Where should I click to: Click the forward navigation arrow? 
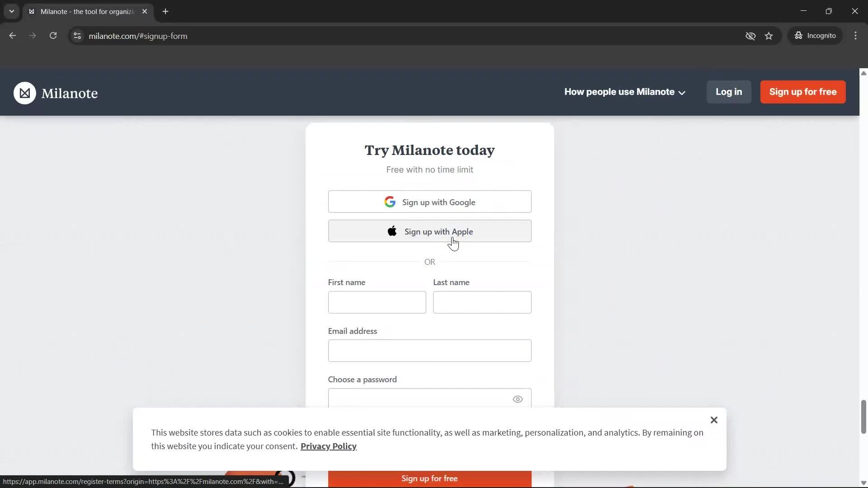click(x=33, y=35)
